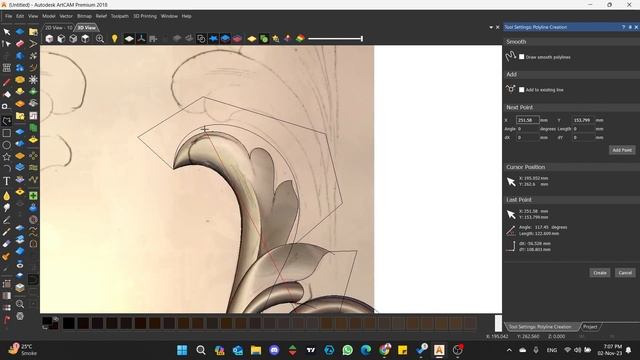Image resolution: width=640 pixels, height=360 pixels.
Task: Select the black color swatch in palette
Action: coord(69,323)
